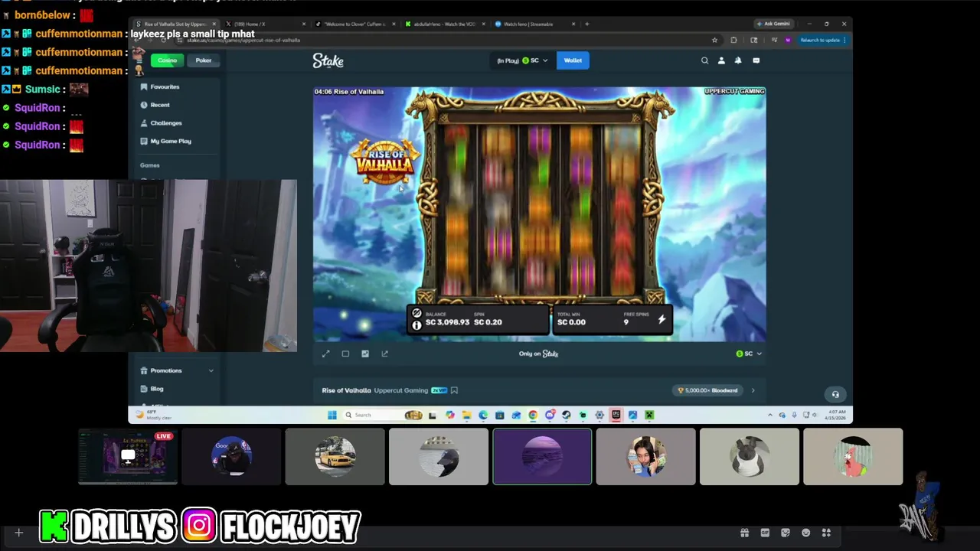Open the GIF picker in chat bar
Image resolution: width=980 pixels, height=551 pixels.
point(765,533)
